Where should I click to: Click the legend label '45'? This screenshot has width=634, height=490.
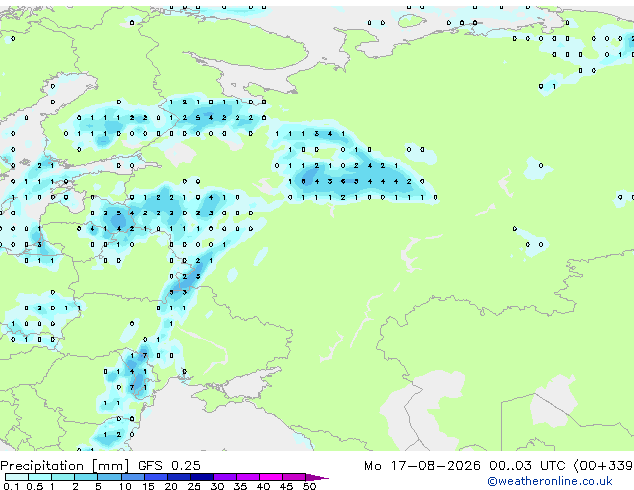click(x=286, y=486)
